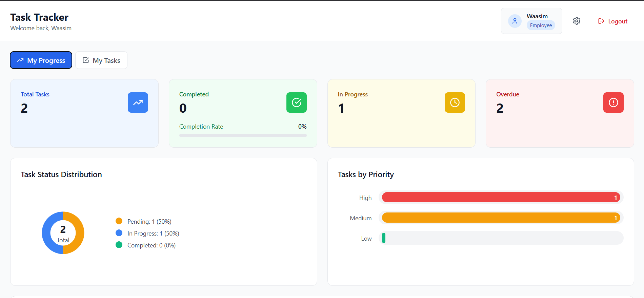Click the orange Medium priority bar
Viewport: 644px width, 298px height.
[x=501, y=218]
